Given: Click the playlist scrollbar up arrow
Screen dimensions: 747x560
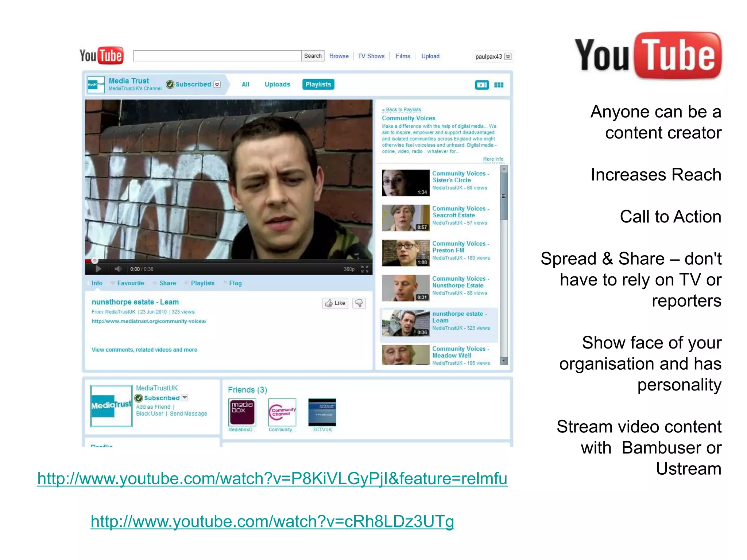Looking at the screenshot, I should (504, 169).
